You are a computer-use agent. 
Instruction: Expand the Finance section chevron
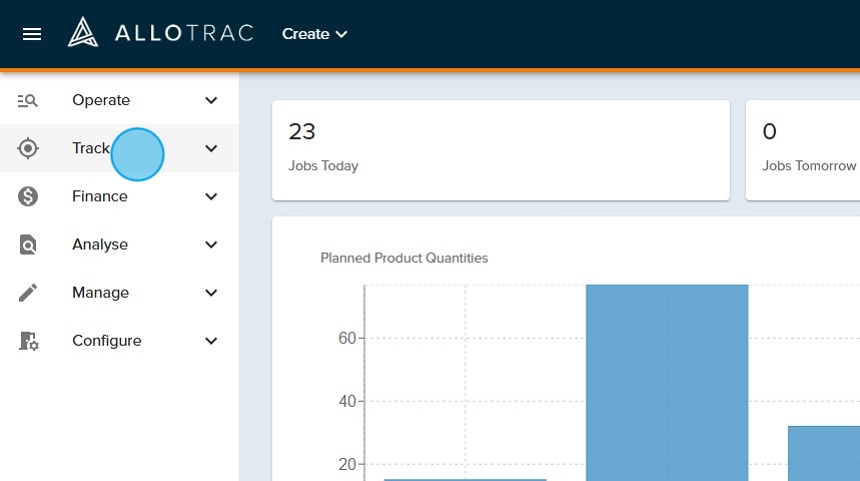point(211,197)
